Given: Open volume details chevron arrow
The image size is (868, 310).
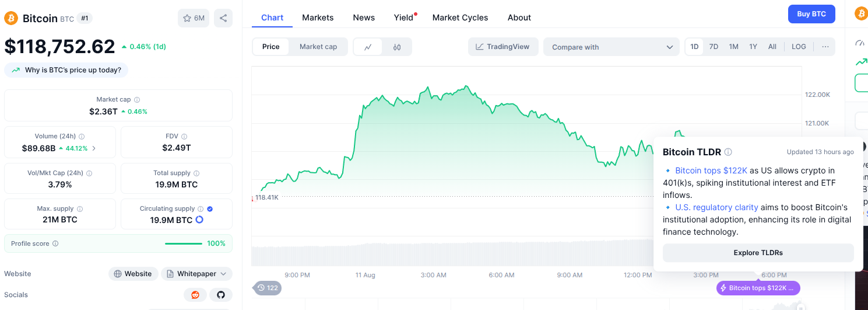Looking at the screenshot, I should click(94, 148).
